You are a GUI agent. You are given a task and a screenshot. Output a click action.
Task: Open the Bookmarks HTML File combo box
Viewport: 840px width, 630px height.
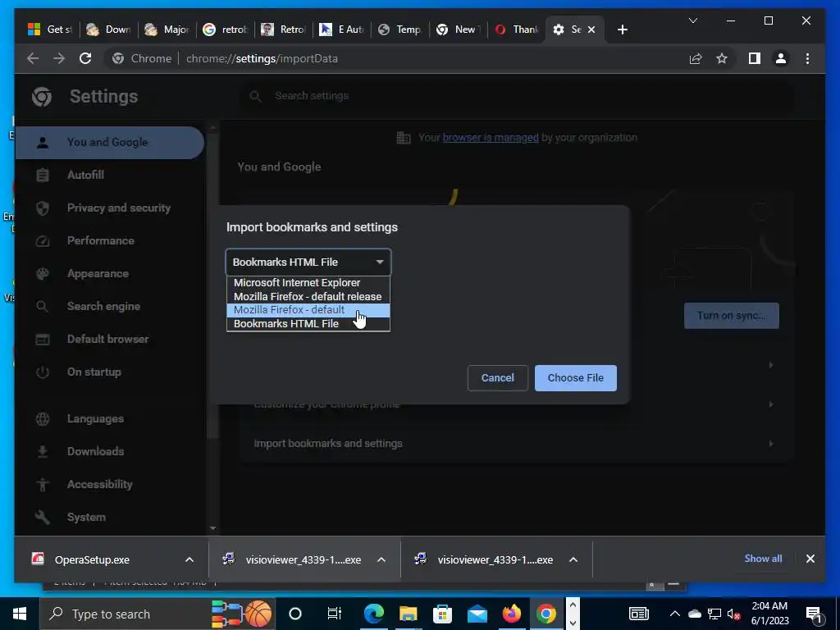(x=308, y=262)
